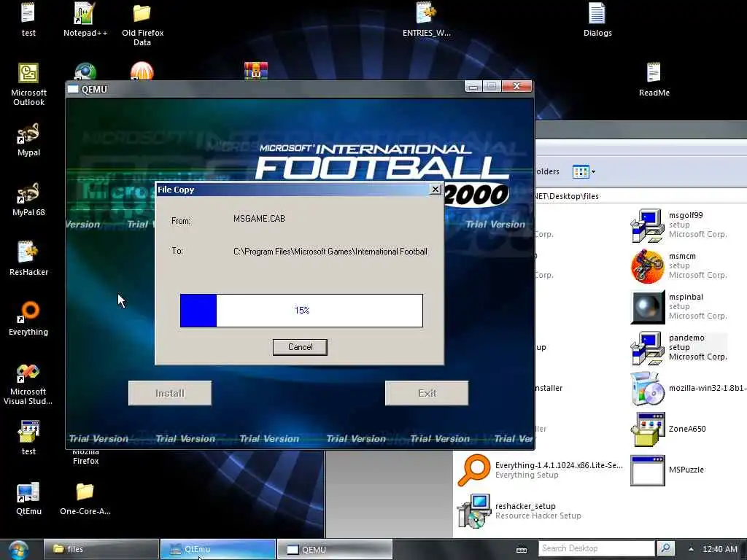Open the Notepad++ desktop shortcut
This screenshot has height=560, width=747.
pyautogui.click(x=85, y=20)
